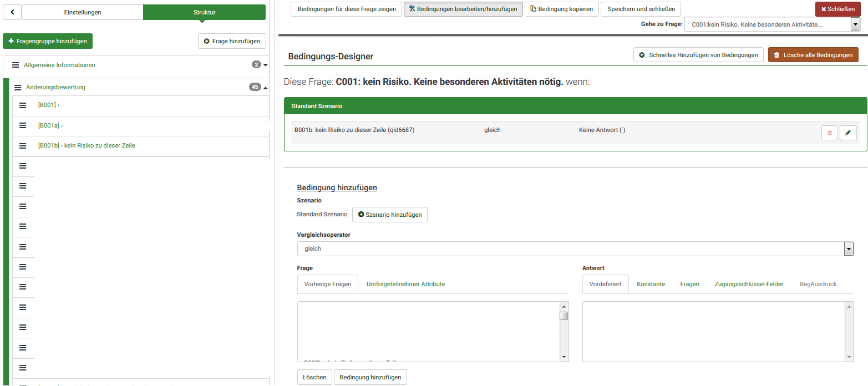Select the Konstante answer tab

pos(651,284)
